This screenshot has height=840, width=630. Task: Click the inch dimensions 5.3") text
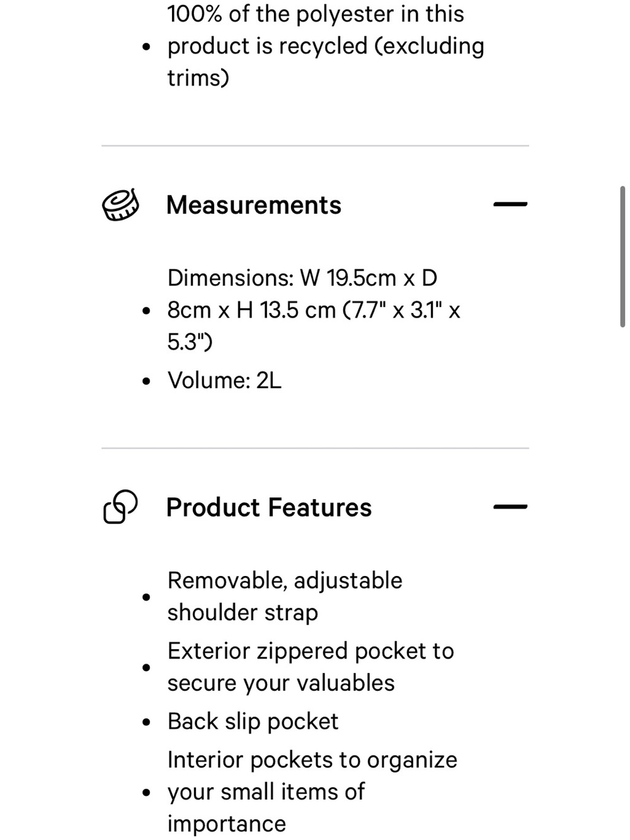(x=190, y=342)
